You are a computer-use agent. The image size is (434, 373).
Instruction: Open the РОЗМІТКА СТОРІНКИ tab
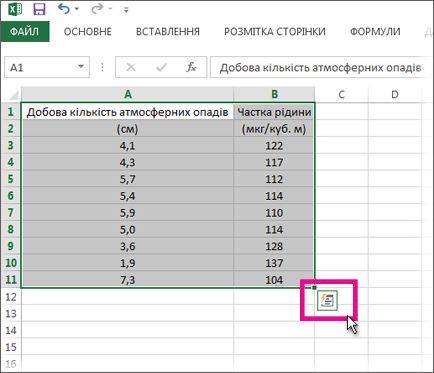tap(275, 32)
